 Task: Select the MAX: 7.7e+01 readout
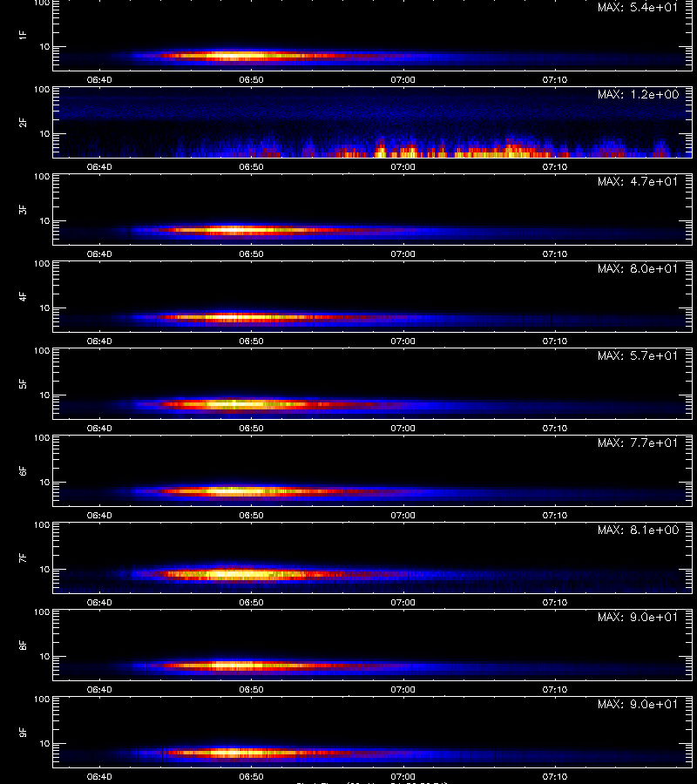[x=638, y=443]
